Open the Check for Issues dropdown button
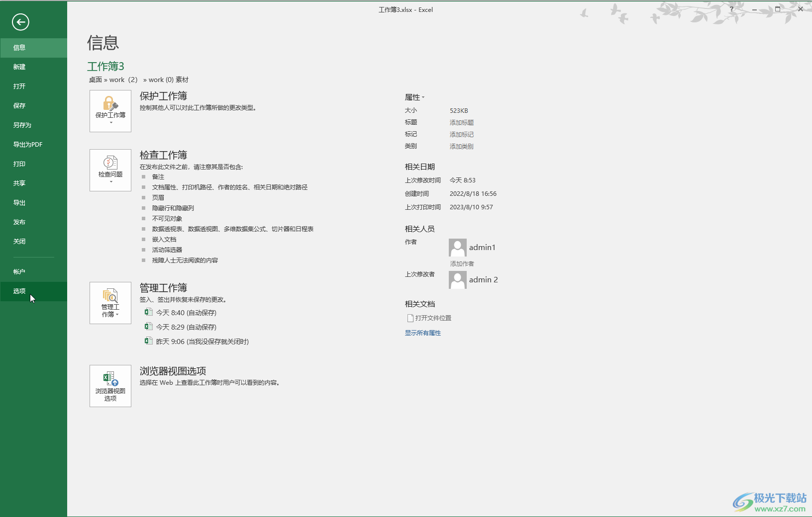 110,170
